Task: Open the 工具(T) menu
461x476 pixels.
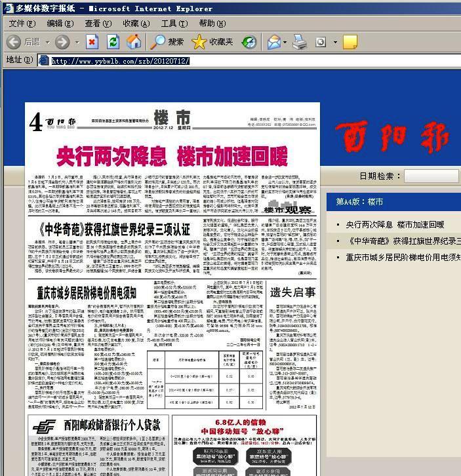Action: coord(174,23)
